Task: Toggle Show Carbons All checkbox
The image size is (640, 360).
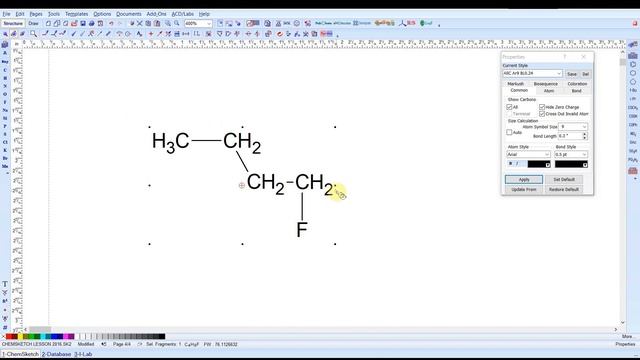Action: click(509, 107)
